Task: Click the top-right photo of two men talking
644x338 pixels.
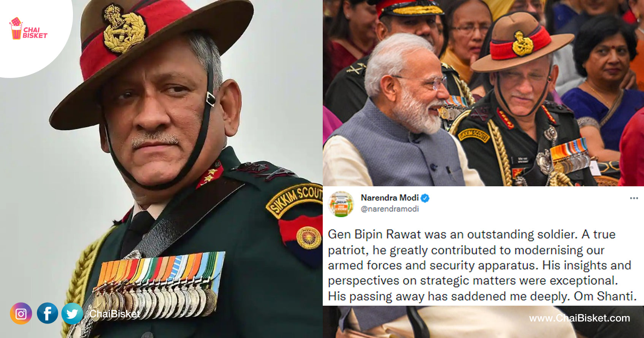Action: click(483, 93)
